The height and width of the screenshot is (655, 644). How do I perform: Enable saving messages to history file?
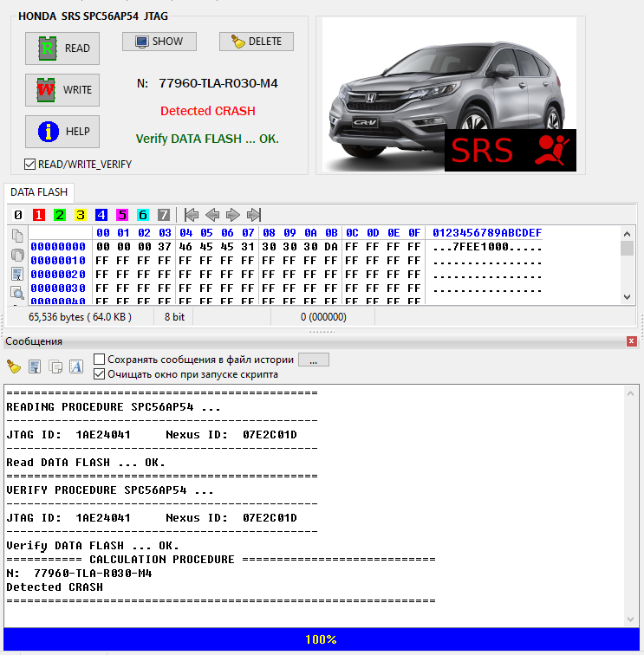coord(100,359)
